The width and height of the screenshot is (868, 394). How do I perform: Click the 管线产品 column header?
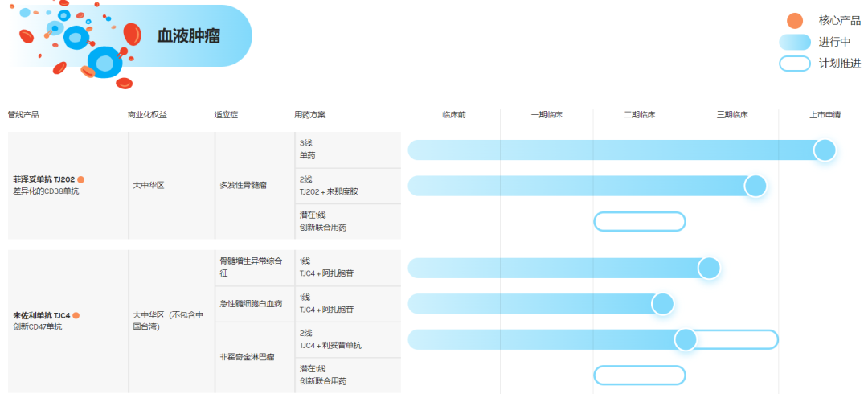click(23, 115)
